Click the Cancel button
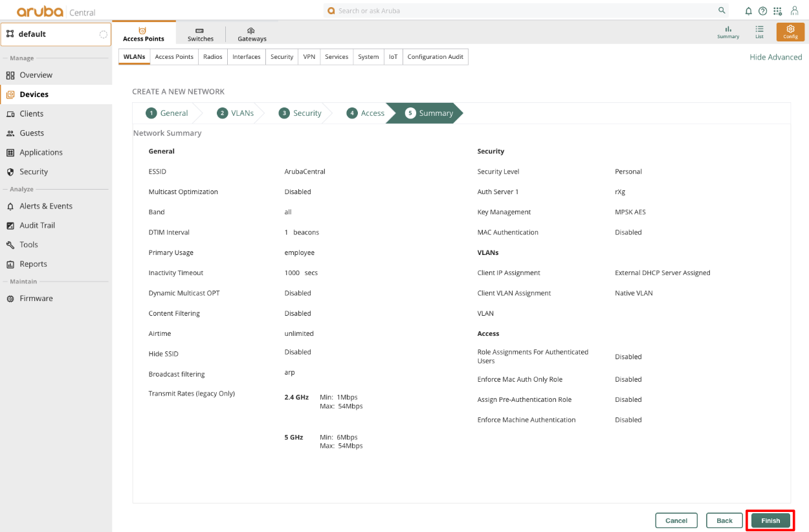Image resolution: width=809 pixels, height=532 pixels. click(676, 520)
